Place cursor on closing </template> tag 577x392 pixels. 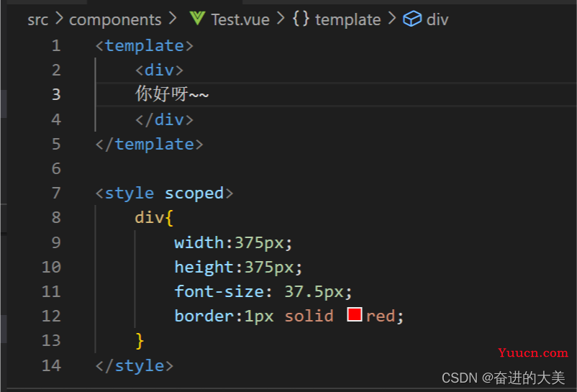click(150, 144)
